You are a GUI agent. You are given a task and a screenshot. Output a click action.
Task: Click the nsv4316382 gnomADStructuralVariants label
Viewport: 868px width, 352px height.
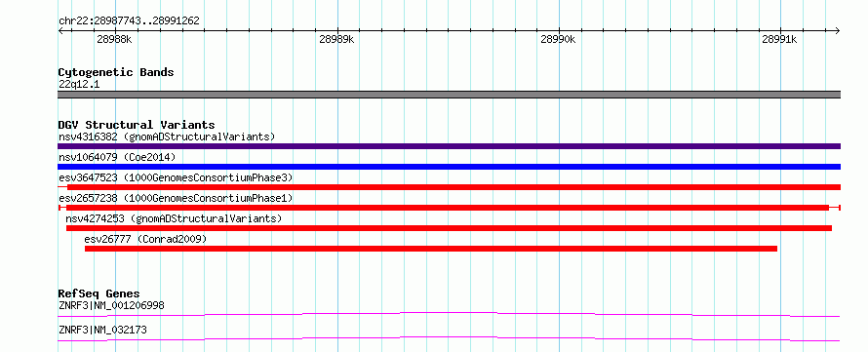click(167, 137)
